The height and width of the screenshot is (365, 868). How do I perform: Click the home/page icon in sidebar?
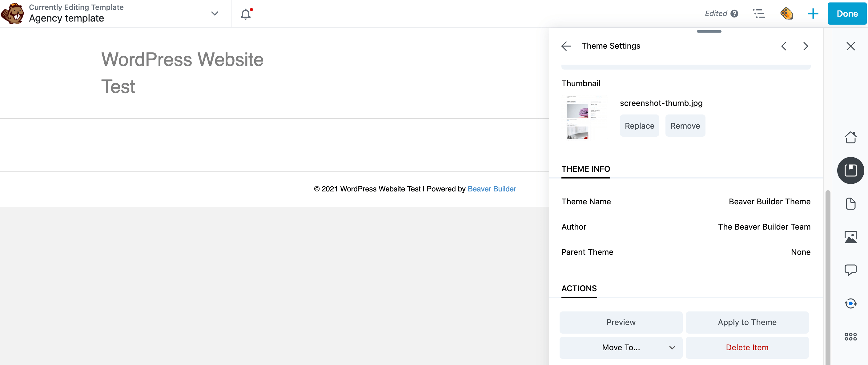tap(850, 136)
